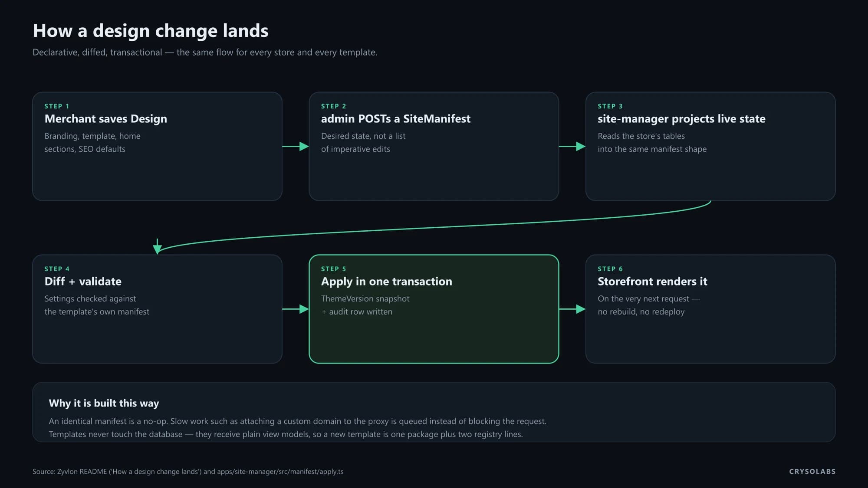Select the 'STEP 2' label
This screenshot has height=488, width=868.
pos(333,106)
